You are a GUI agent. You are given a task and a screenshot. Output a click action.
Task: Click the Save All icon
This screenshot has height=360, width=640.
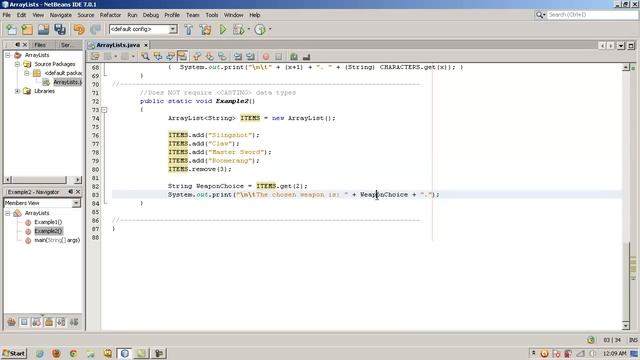[x=60, y=29]
